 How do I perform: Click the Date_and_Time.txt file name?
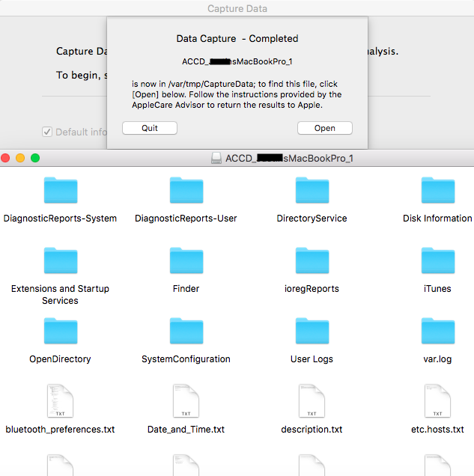click(x=186, y=430)
